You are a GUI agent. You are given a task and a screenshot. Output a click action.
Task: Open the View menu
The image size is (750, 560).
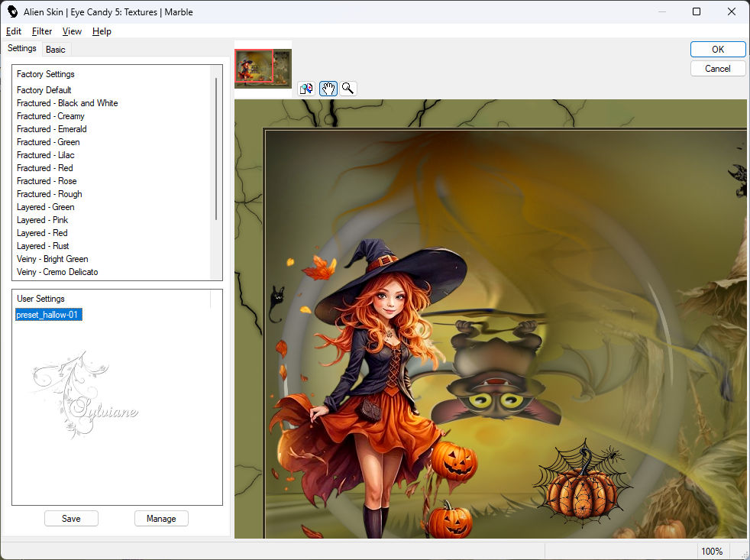(72, 31)
